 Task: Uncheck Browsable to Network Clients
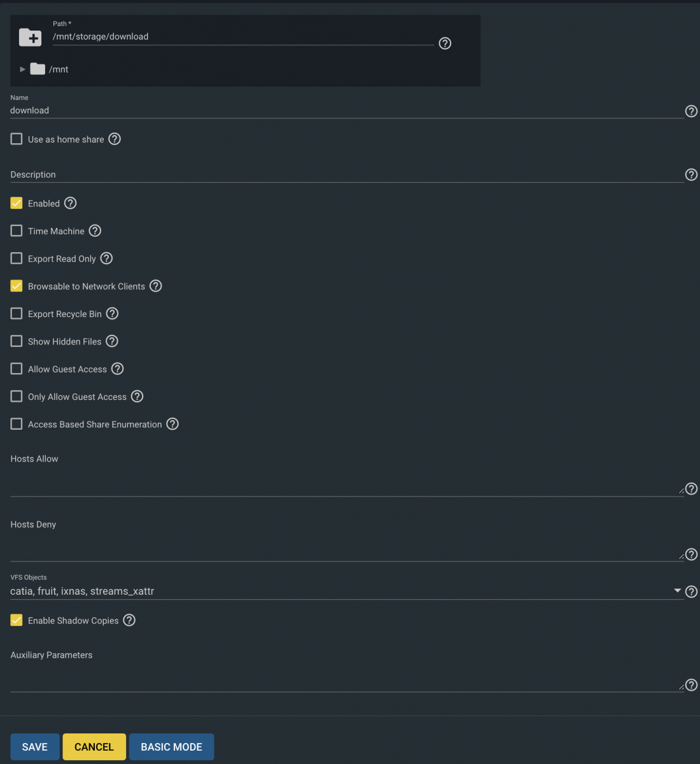(17, 286)
